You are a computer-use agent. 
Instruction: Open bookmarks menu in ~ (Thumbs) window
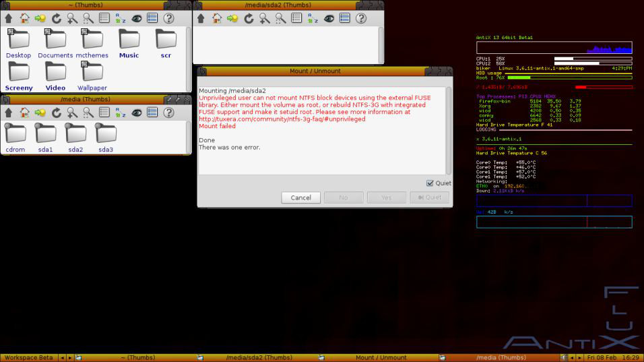(x=40, y=18)
